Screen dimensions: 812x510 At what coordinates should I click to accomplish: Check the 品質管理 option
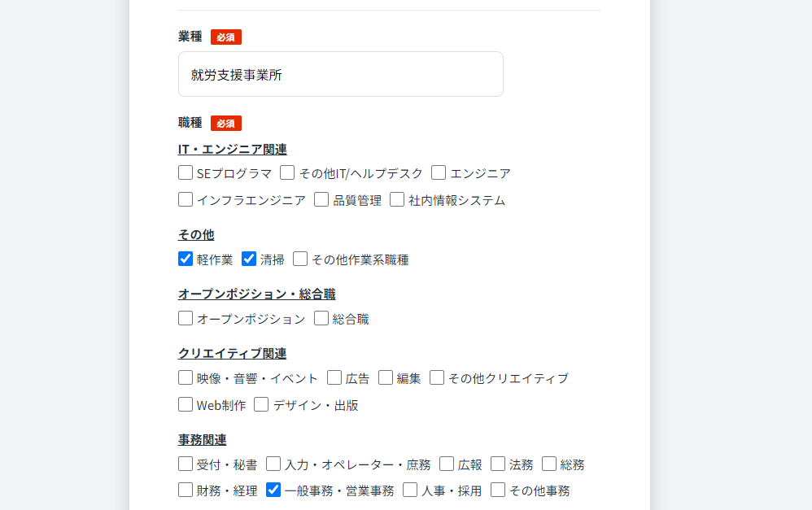[x=321, y=199]
